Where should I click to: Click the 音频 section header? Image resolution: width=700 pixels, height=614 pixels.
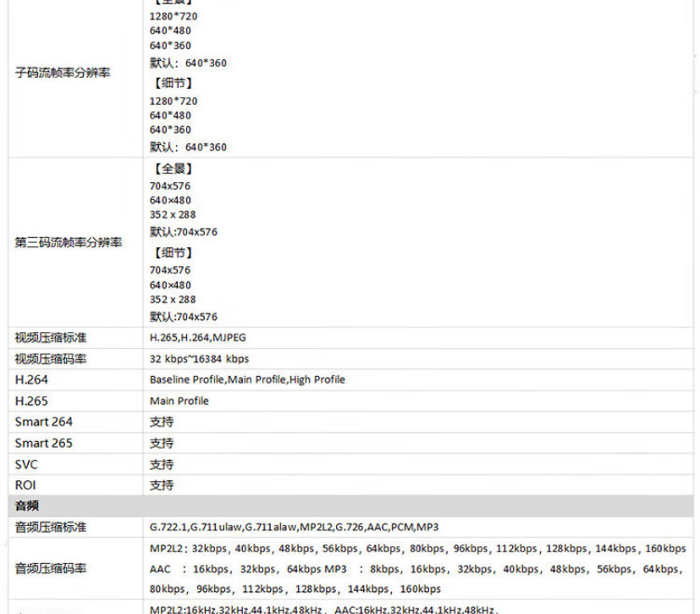click(x=27, y=506)
